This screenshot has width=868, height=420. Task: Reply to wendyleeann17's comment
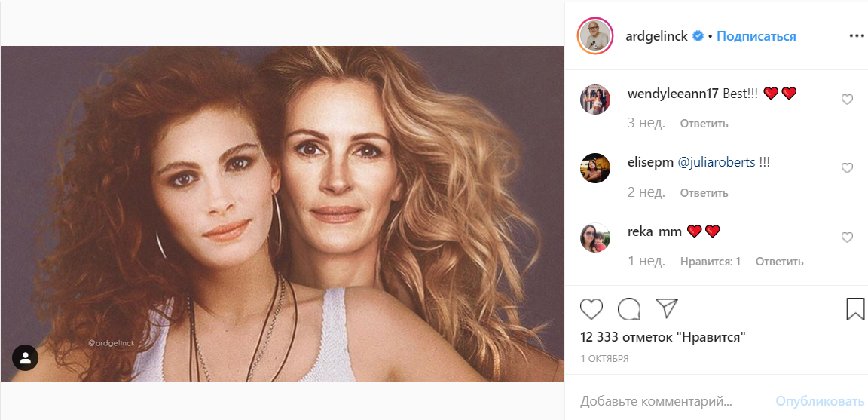[x=704, y=124]
